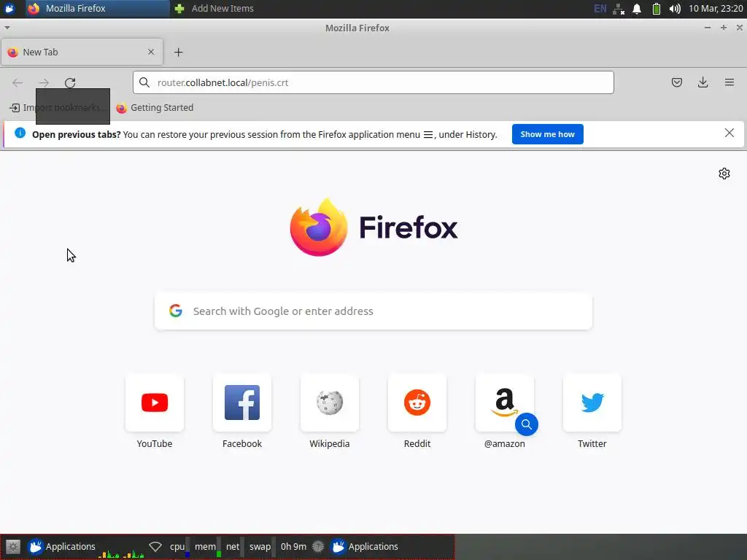Viewport: 747px width, 560px height.
Task: Click the clock showing 10 Mar, 23:20
Action: click(x=716, y=9)
